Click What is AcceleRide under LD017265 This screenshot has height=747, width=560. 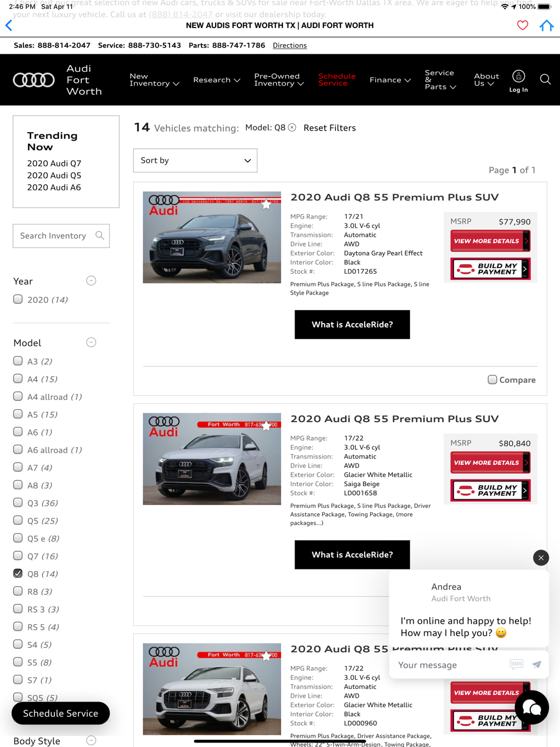352,325
